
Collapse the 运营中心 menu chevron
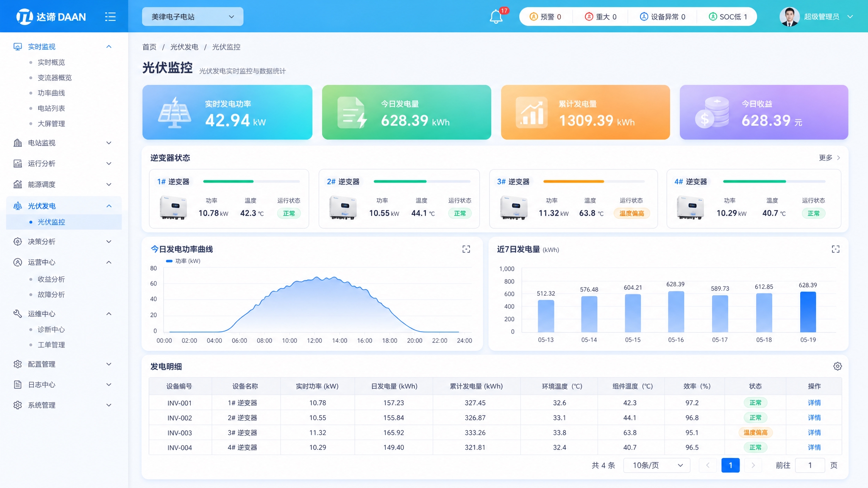coord(109,262)
